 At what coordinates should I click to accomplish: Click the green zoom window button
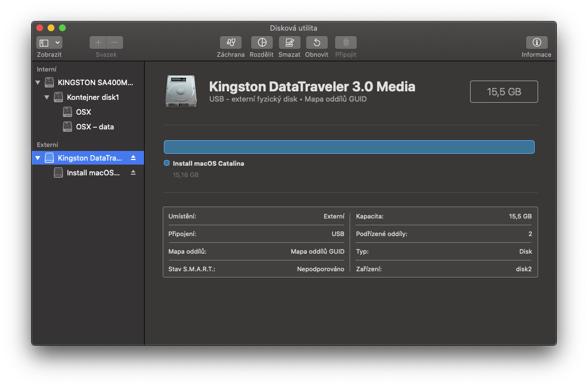pos(62,28)
